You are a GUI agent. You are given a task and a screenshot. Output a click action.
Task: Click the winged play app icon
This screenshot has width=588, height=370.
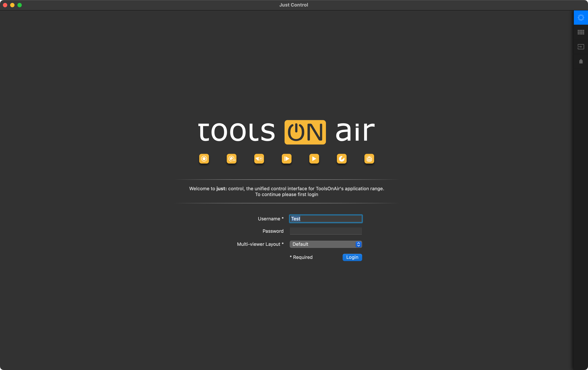point(259,159)
